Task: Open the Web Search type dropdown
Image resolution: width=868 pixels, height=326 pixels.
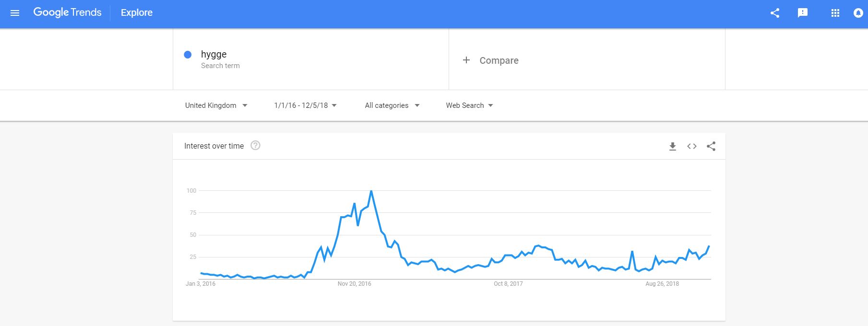Action: [x=470, y=105]
